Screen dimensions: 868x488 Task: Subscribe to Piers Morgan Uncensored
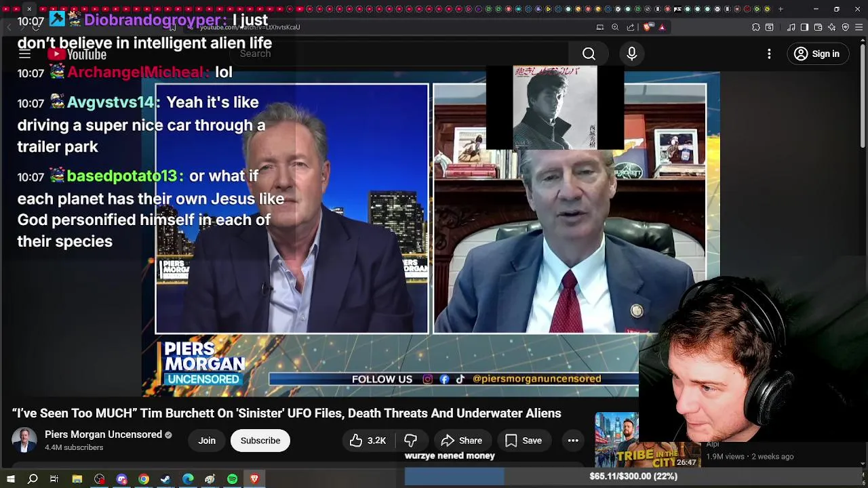[x=260, y=441]
